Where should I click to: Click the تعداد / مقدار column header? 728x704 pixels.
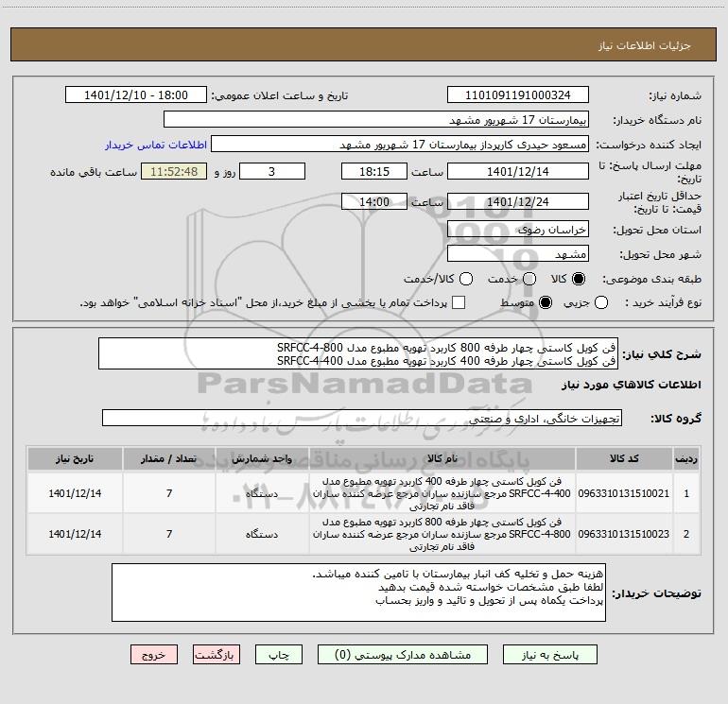coord(169,458)
